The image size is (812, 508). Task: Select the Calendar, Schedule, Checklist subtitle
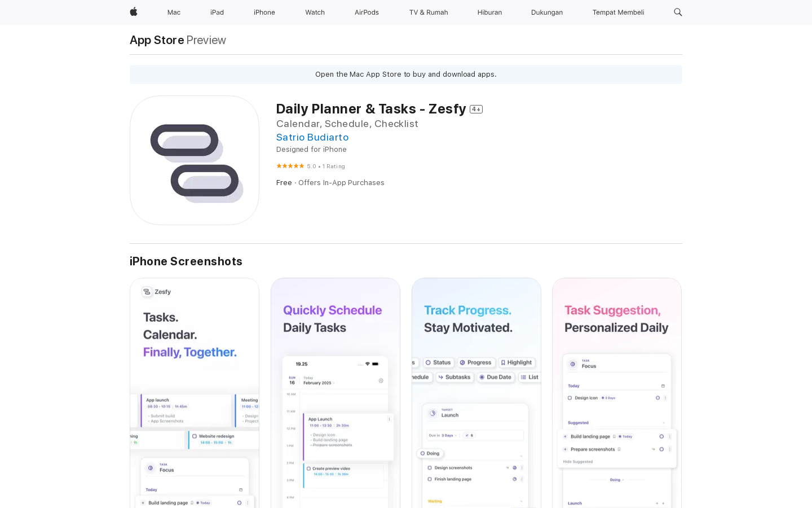[x=347, y=124]
